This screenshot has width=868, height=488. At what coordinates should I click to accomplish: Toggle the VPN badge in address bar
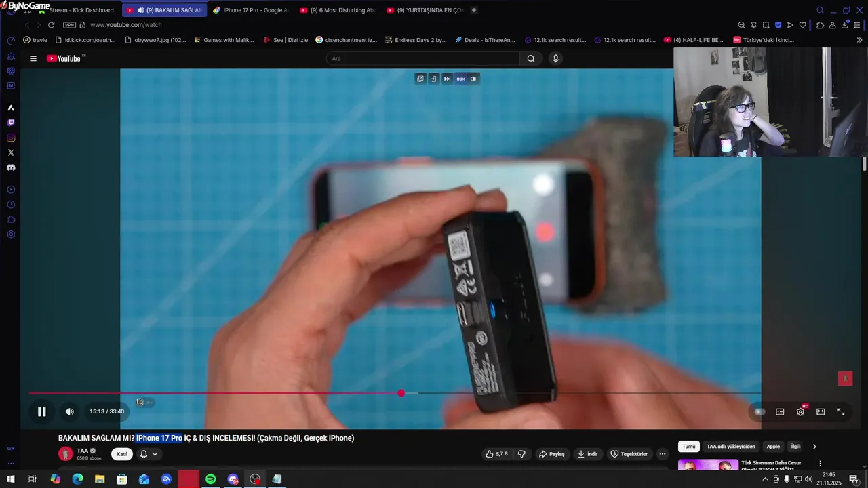click(x=69, y=25)
